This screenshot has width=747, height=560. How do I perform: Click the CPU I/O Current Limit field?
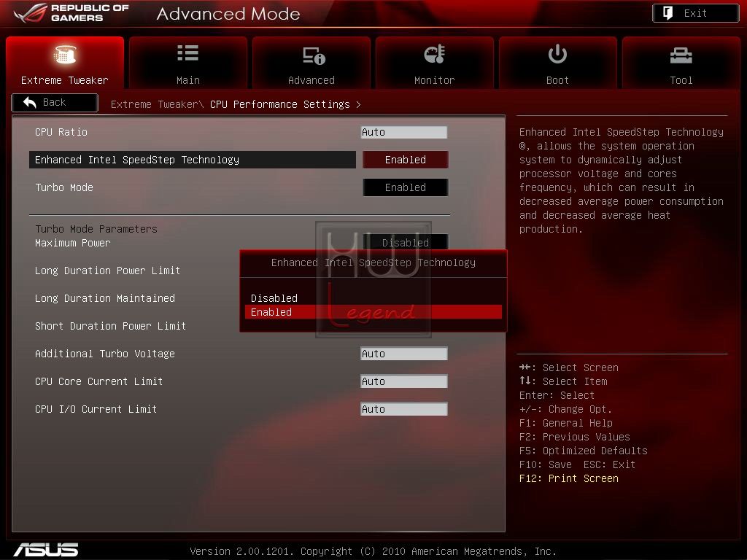tap(404, 409)
